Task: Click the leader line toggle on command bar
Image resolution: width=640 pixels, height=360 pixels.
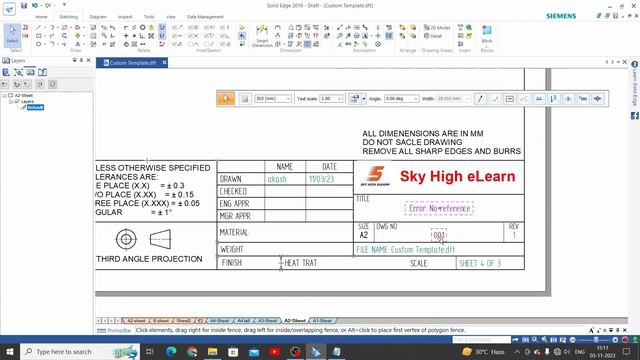Action: click(x=480, y=98)
